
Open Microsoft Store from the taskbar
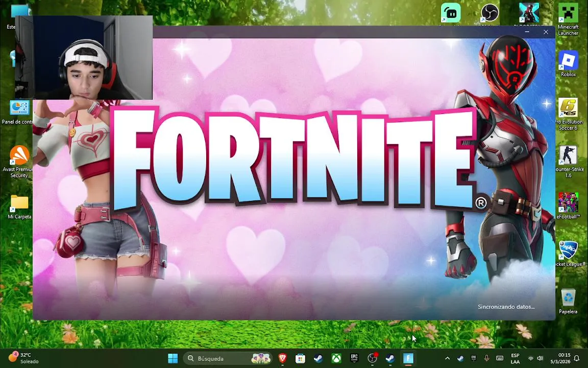click(x=300, y=358)
